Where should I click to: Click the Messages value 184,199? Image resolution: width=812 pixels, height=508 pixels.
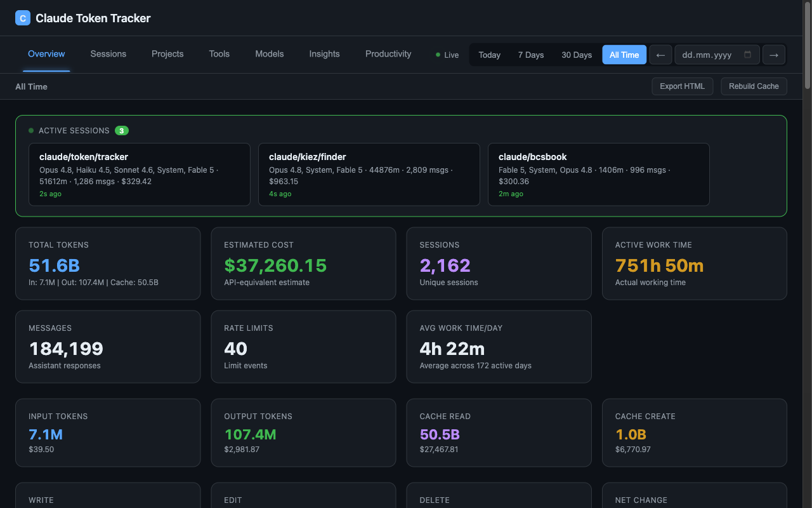66,349
